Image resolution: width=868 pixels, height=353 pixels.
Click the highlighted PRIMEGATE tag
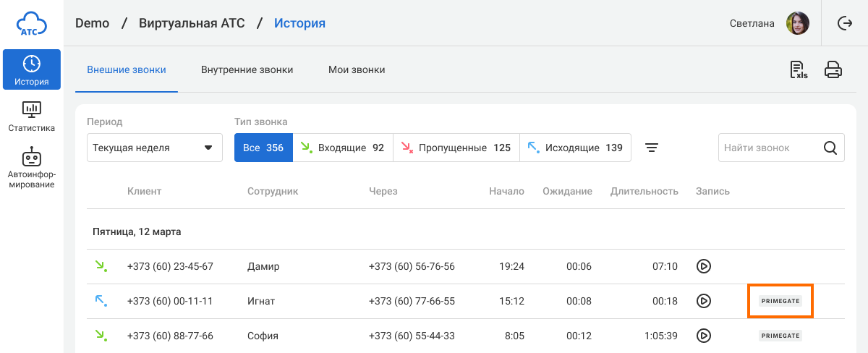click(780, 301)
